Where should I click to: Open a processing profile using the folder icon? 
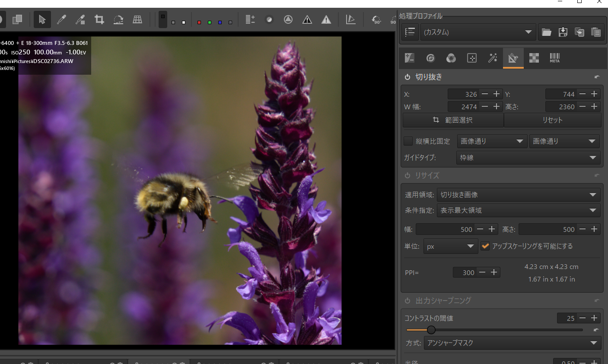547,32
